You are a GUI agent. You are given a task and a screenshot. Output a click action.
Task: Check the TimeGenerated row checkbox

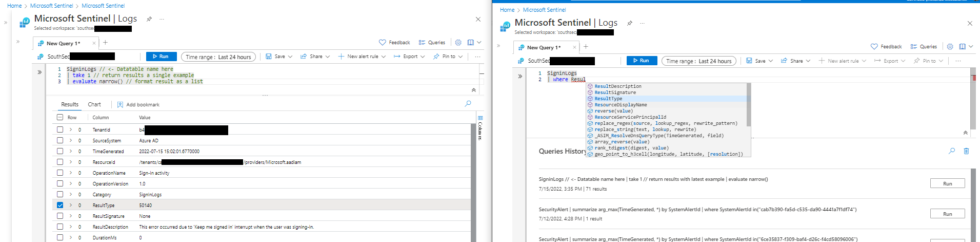click(60, 151)
